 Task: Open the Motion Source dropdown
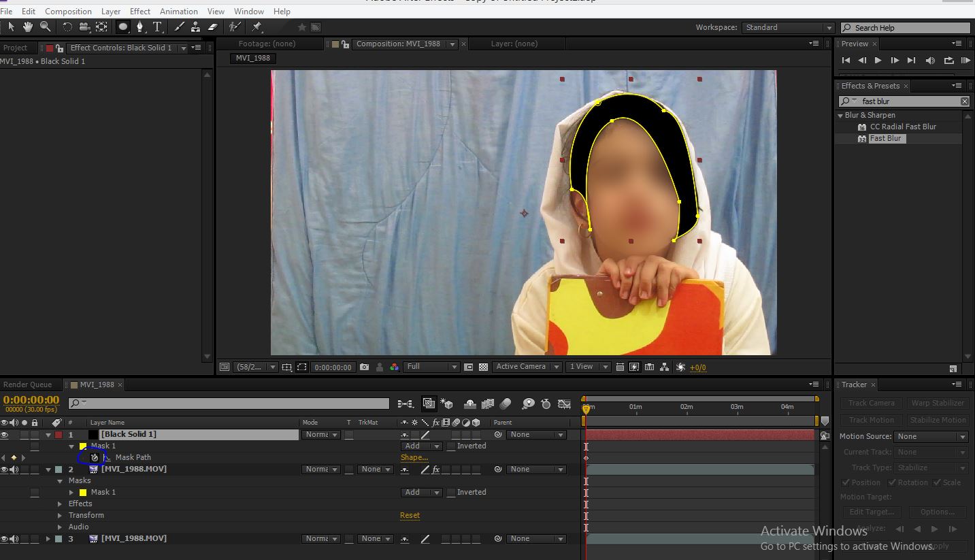click(x=931, y=436)
